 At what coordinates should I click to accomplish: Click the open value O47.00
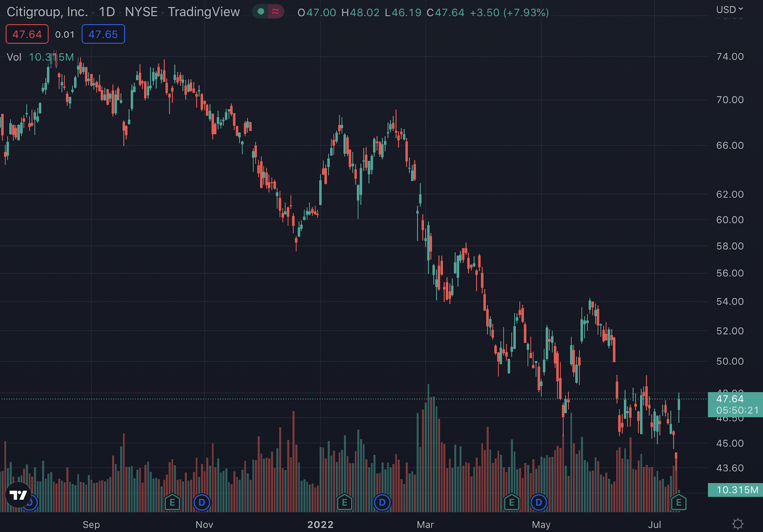point(317,12)
